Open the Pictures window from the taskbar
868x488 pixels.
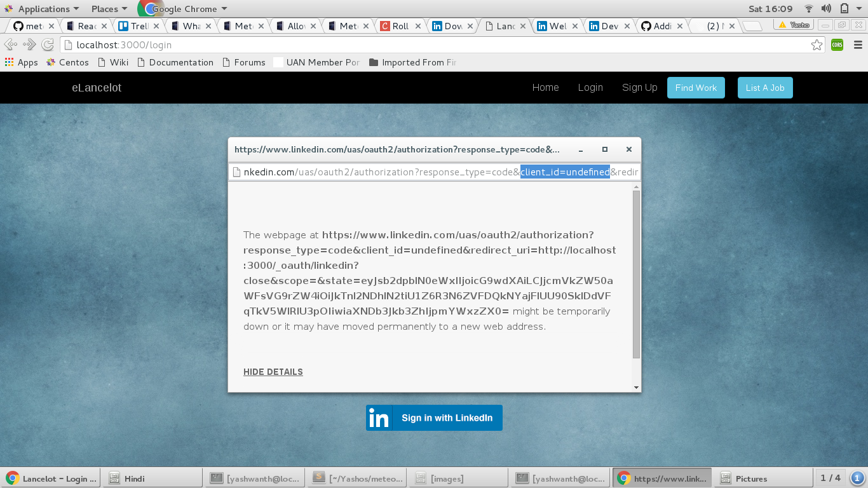click(x=764, y=478)
